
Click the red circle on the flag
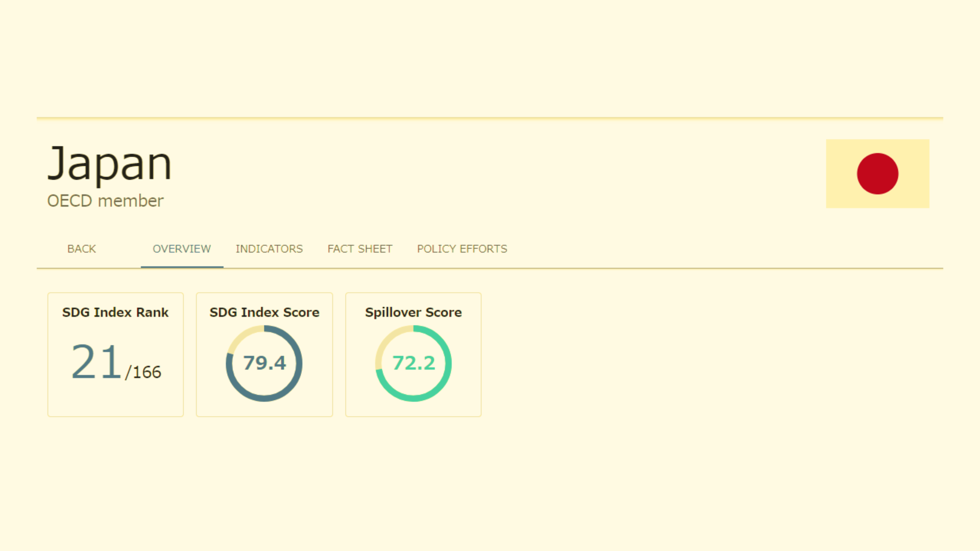[x=877, y=174]
